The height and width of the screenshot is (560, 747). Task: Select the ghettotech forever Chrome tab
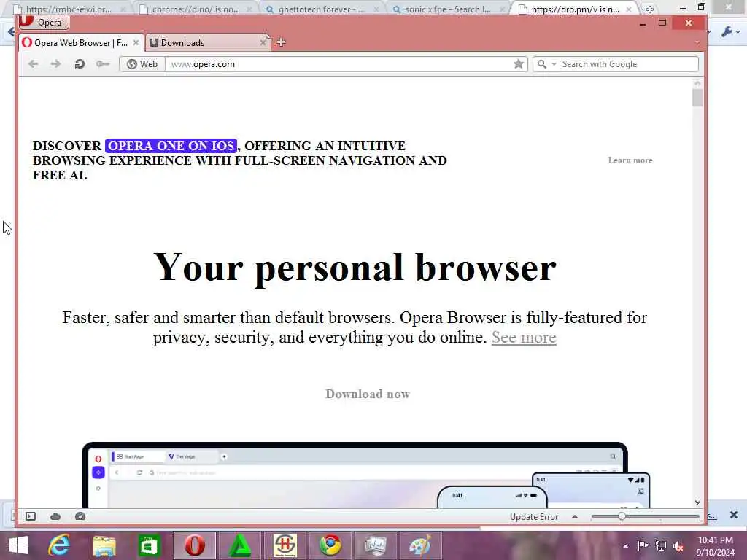tap(322, 9)
